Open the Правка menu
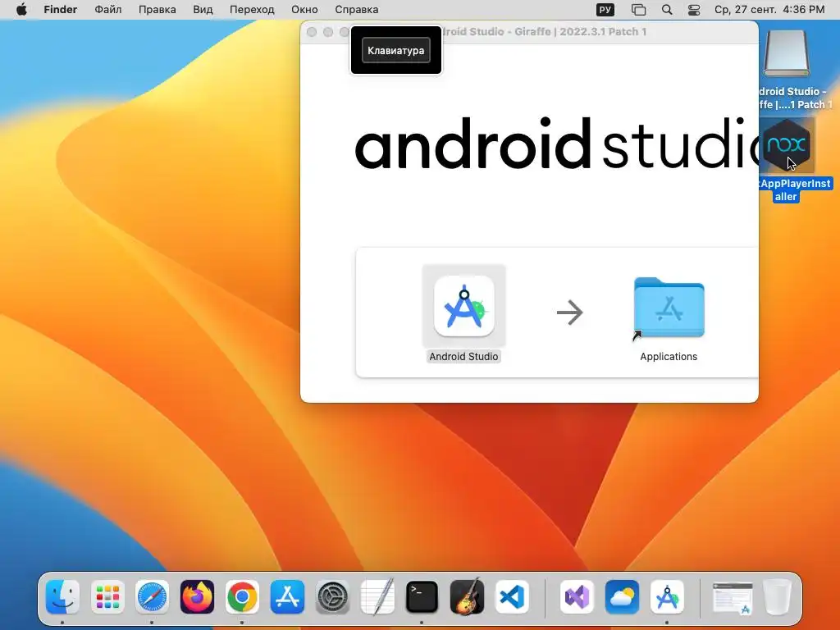This screenshot has height=630, width=840. pyautogui.click(x=157, y=10)
